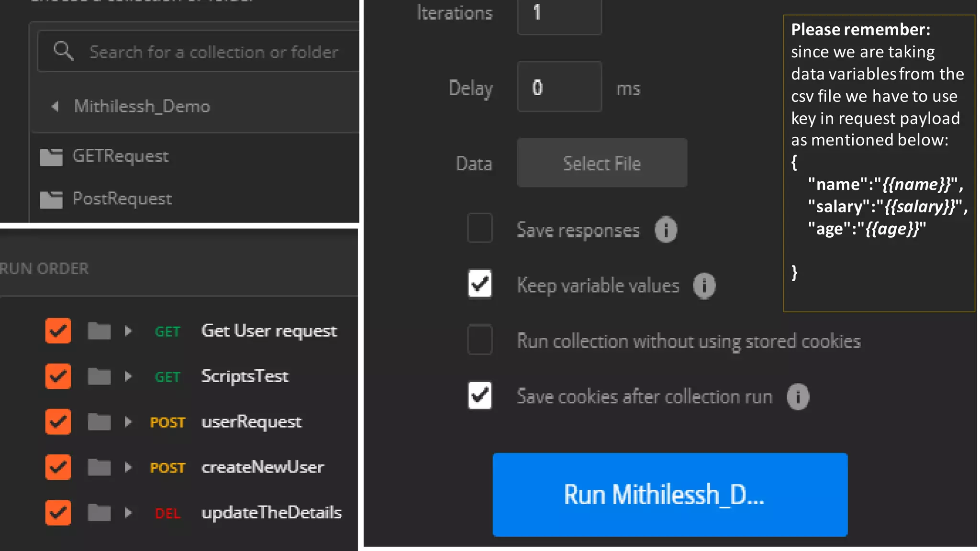Screen dimensions: 980x551
Task: Check Run collection without using stored cookies
Action: (479, 340)
